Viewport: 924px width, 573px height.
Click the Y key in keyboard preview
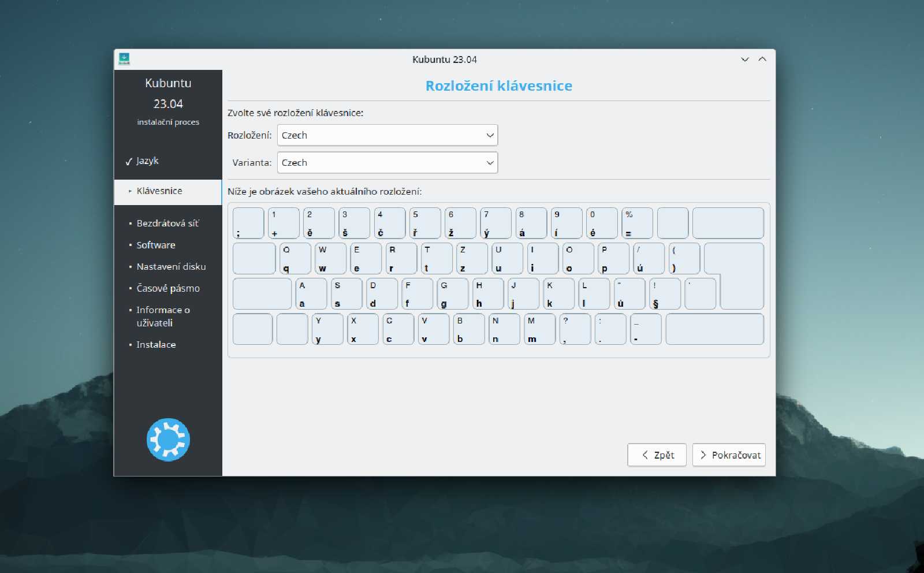(x=327, y=329)
